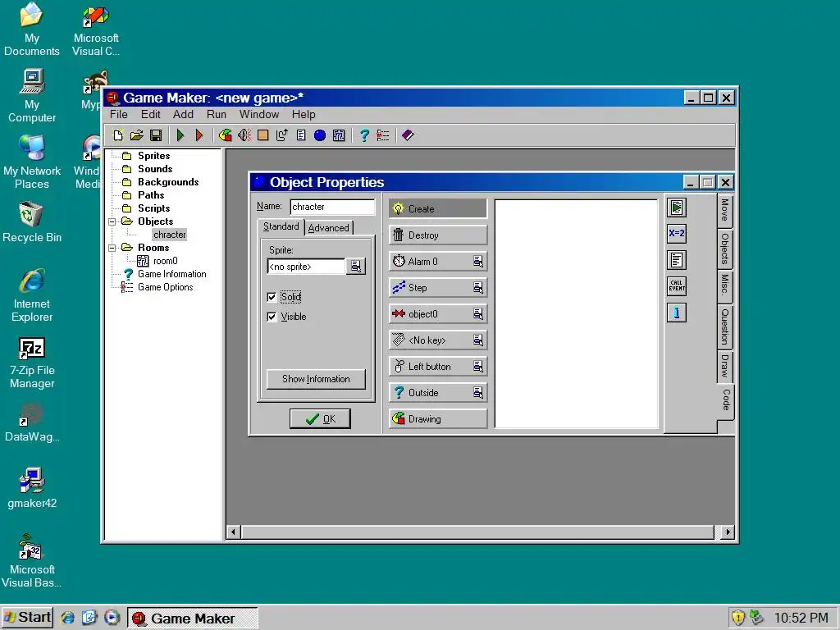Add a path from the toolbar
840x630 pixels.
click(x=282, y=135)
